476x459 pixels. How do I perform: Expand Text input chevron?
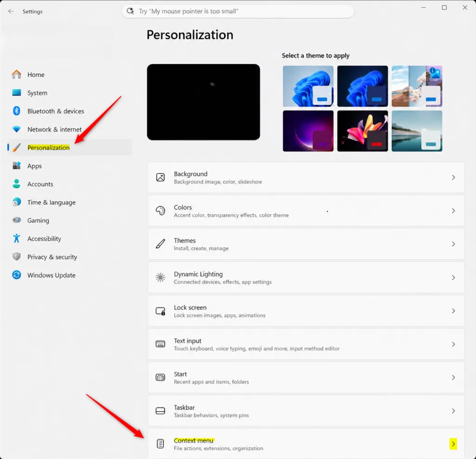(453, 344)
